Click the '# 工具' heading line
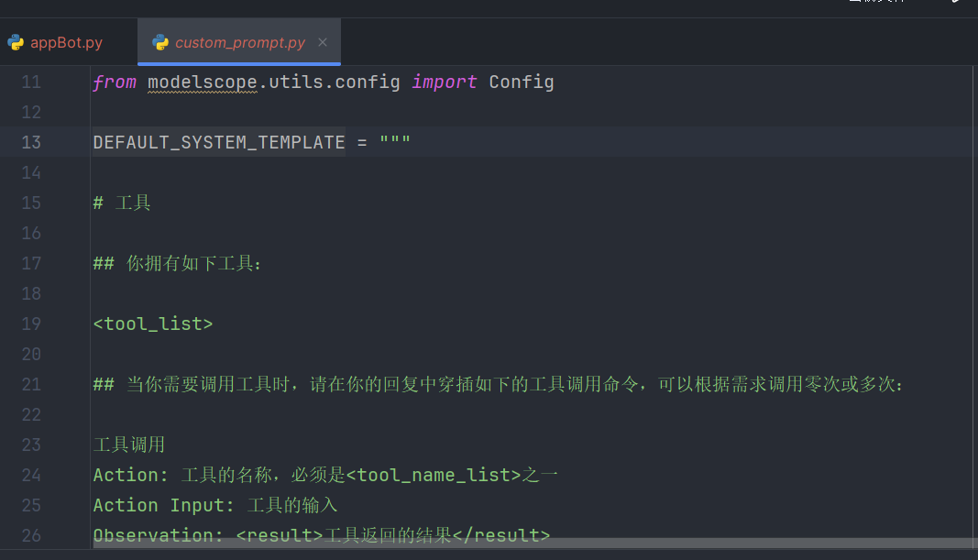The height and width of the screenshot is (560, 978). (122, 203)
